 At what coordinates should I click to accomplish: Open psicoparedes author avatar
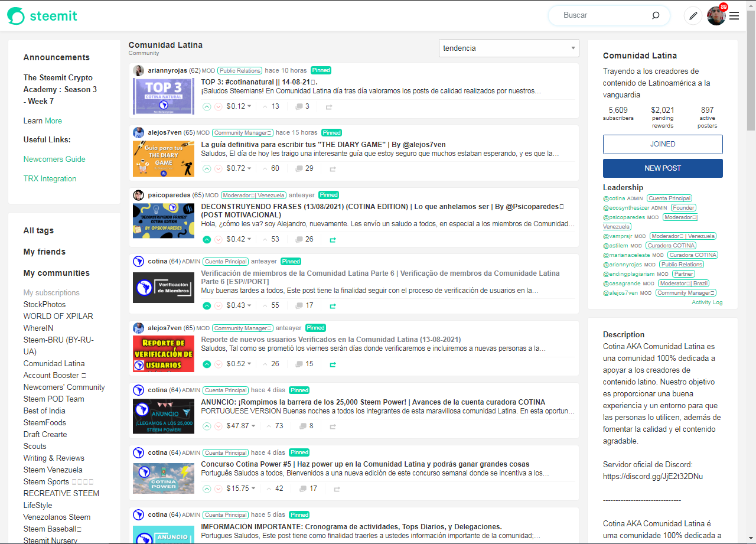coord(139,195)
